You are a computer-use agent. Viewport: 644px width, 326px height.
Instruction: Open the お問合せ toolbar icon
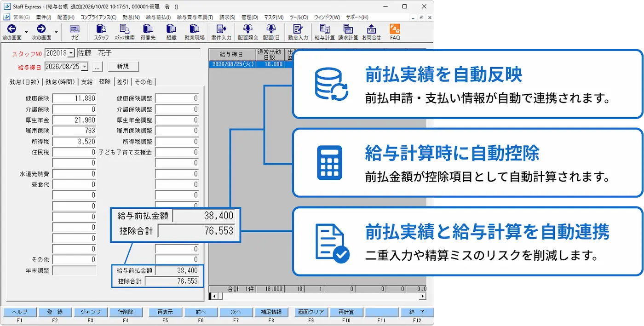point(372,29)
